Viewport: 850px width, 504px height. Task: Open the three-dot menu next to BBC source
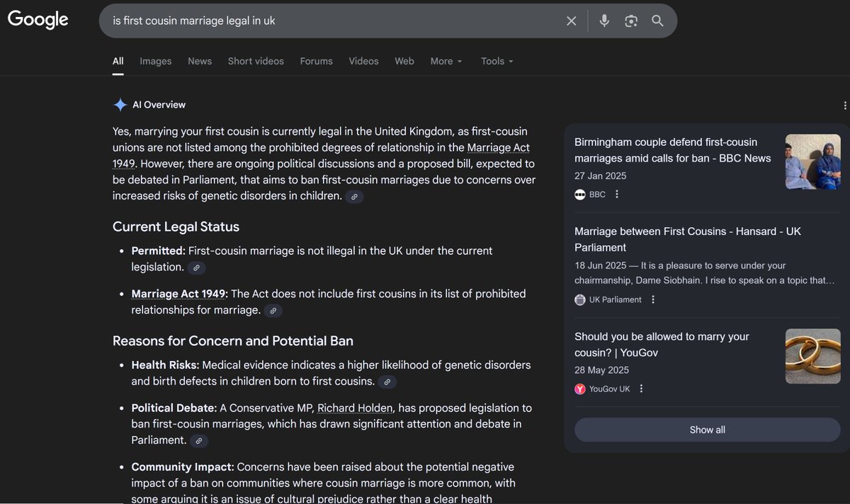[617, 194]
